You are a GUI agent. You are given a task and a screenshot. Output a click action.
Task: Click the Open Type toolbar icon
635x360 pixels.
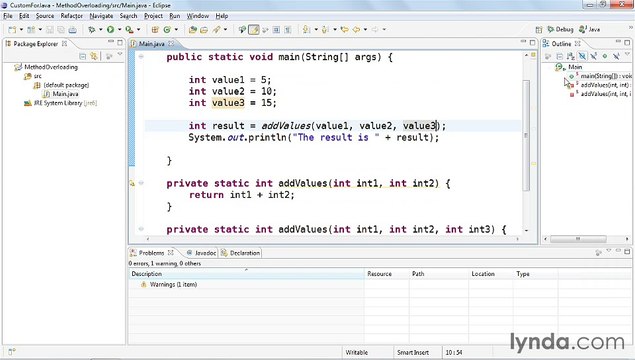pos(193,30)
